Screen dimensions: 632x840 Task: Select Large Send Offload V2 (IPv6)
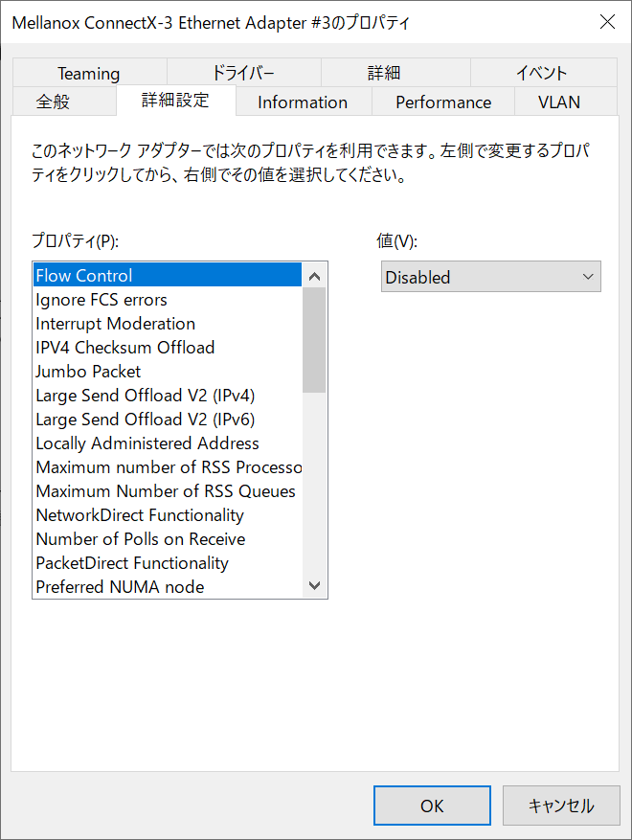click(168, 419)
